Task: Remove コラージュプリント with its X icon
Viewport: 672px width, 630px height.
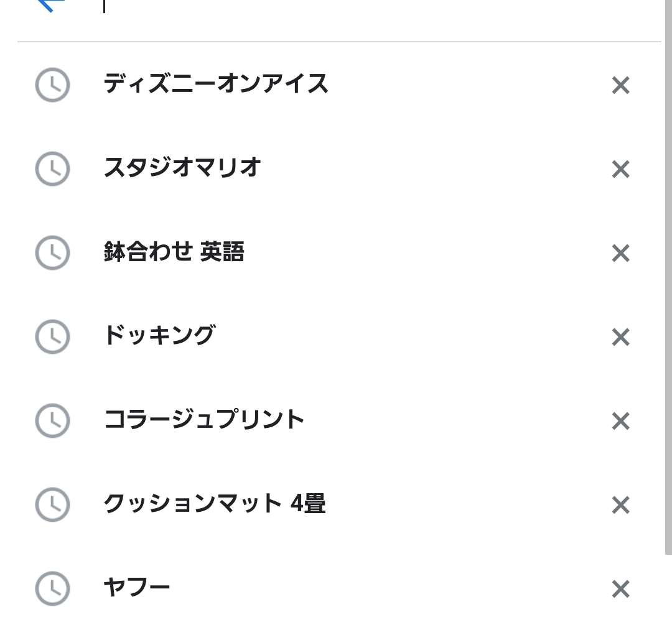Action: [620, 421]
